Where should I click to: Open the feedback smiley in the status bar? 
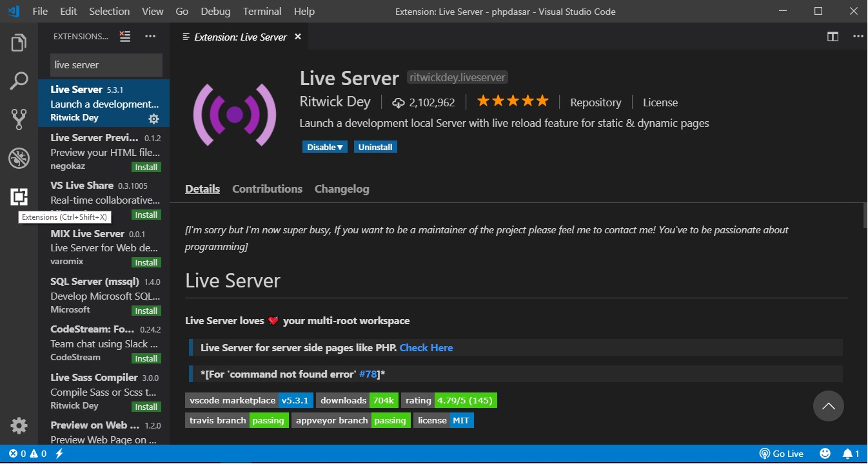pos(825,454)
